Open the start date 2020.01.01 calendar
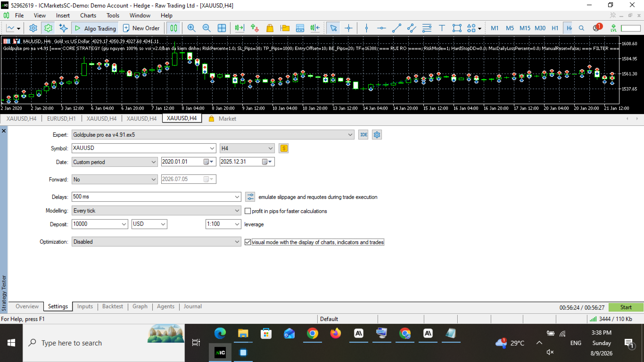The width and height of the screenshot is (644, 362). [209, 162]
